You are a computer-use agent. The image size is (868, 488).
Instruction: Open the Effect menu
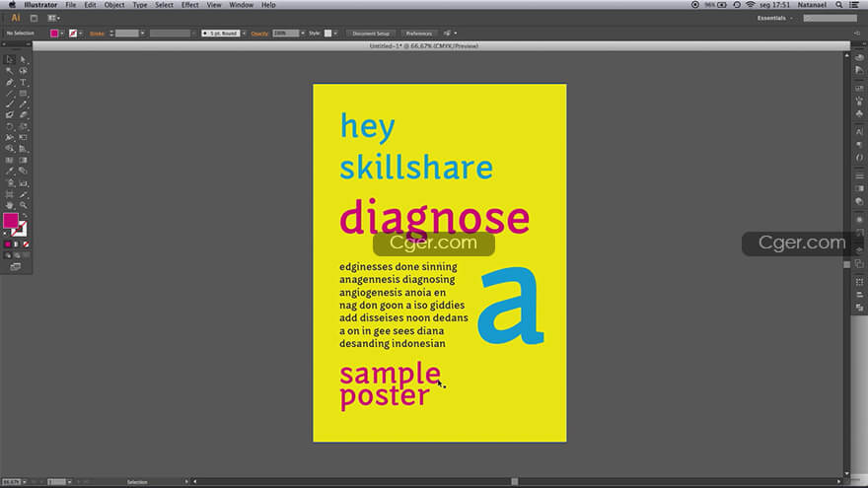[x=189, y=5]
